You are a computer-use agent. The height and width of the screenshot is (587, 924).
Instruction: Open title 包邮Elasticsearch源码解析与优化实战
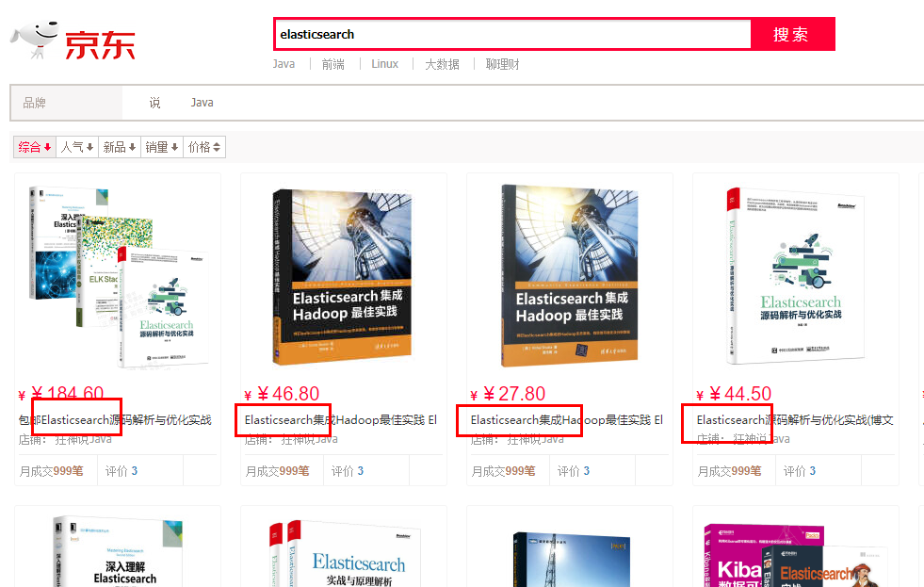click(x=115, y=419)
